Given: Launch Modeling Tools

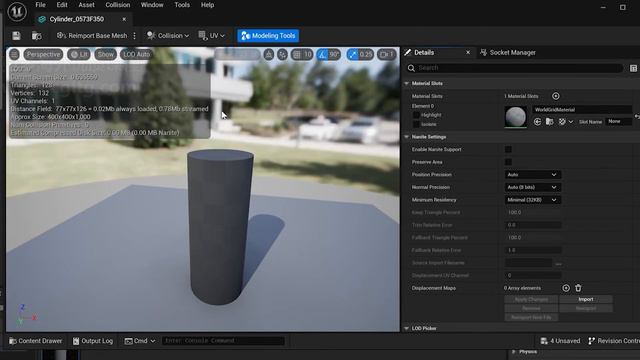Looking at the screenshot, I should [x=268, y=36].
